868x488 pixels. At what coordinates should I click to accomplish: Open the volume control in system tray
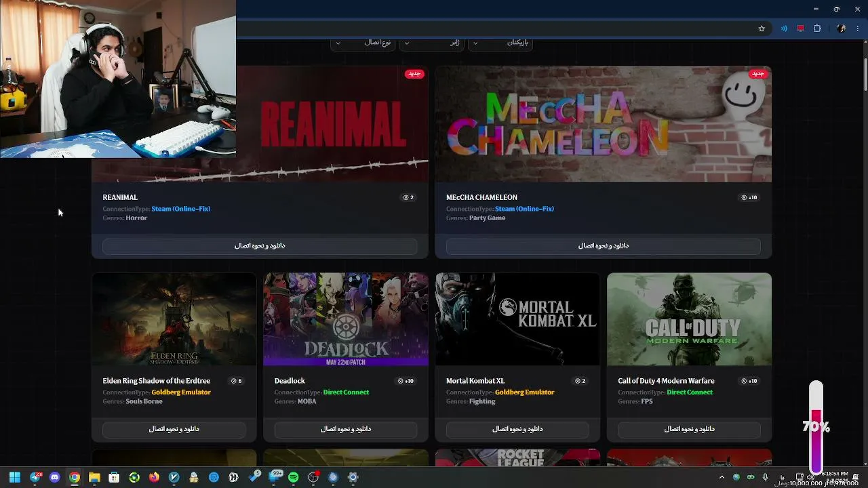[x=810, y=477]
